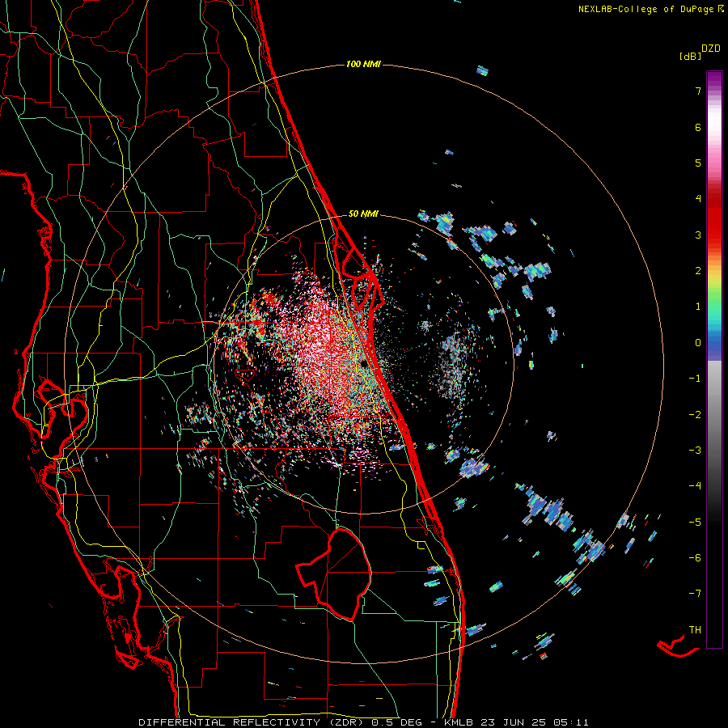The image size is (728, 728).
Task: Click the 4 dB value on the color scale
Action: pos(698,199)
